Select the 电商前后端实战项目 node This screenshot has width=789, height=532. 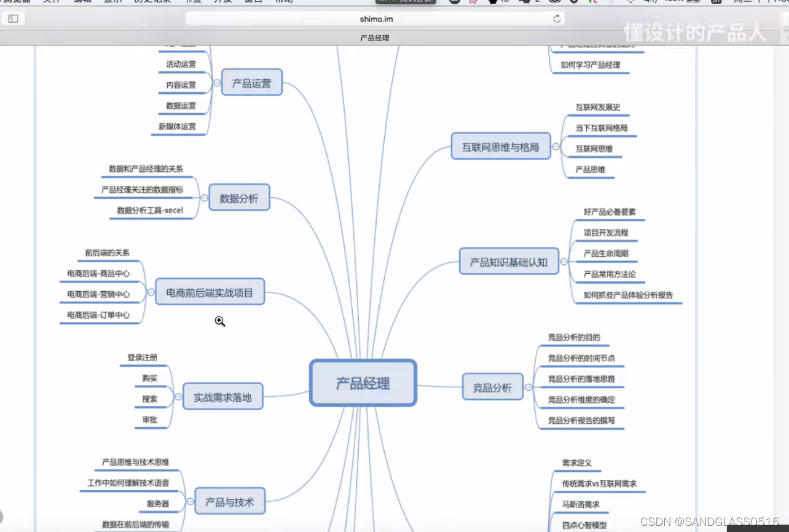click(210, 292)
